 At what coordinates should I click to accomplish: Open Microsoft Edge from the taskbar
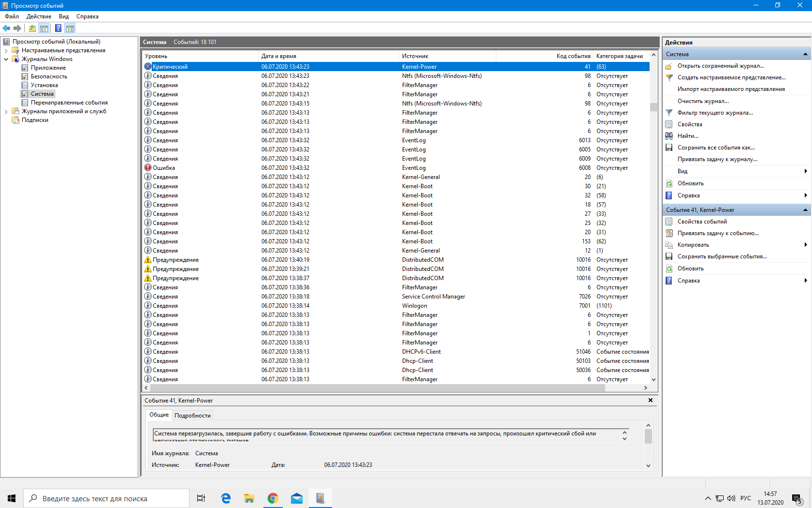pos(226,498)
